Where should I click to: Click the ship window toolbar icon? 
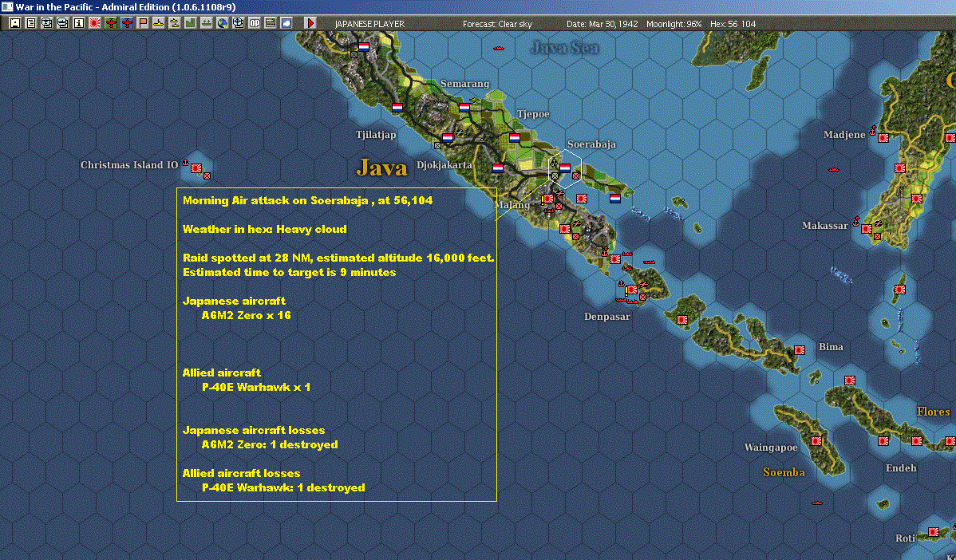63,23
